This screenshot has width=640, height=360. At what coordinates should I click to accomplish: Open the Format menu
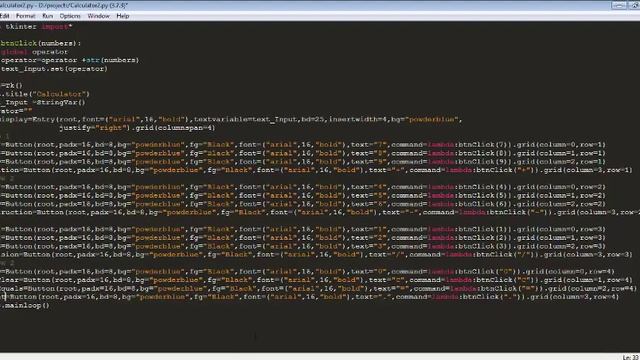coord(25,16)
